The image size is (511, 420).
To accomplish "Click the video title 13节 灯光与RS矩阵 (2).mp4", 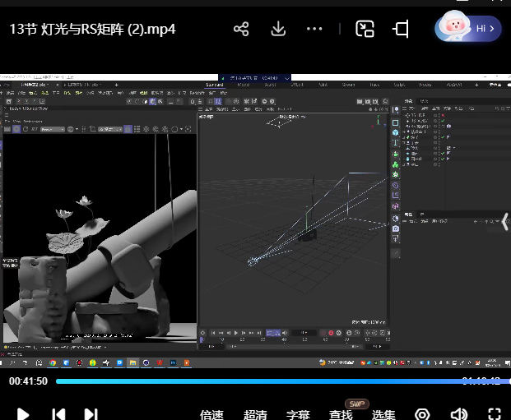I will (92, 29).
